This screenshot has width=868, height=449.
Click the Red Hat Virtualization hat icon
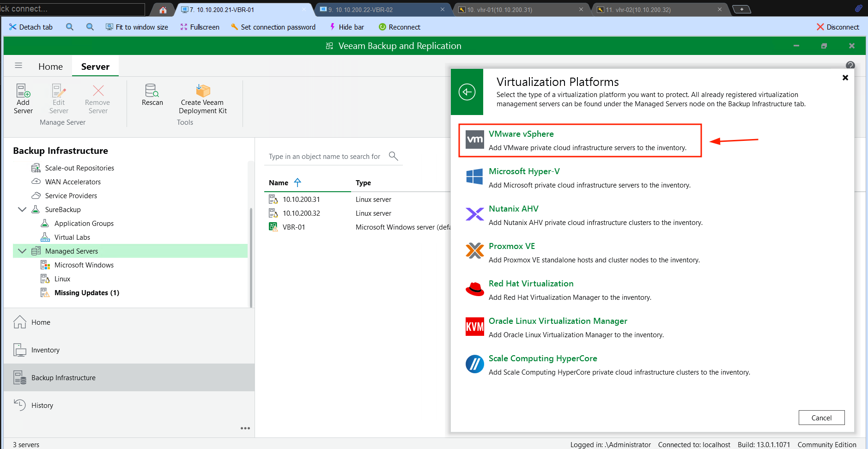click(x=475, y=289)
